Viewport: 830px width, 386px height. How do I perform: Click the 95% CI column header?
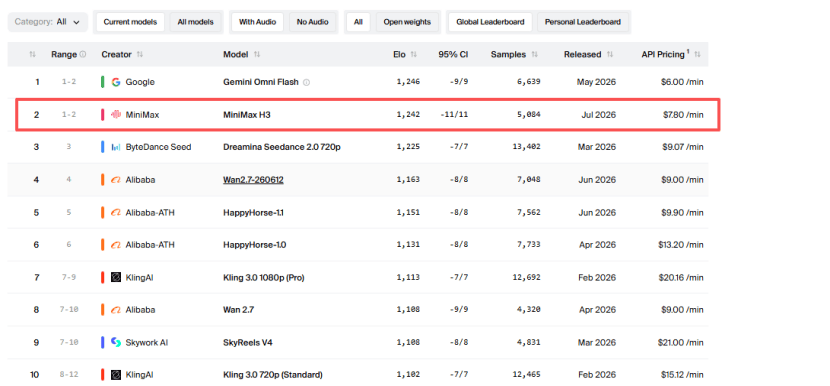(453, 55)
